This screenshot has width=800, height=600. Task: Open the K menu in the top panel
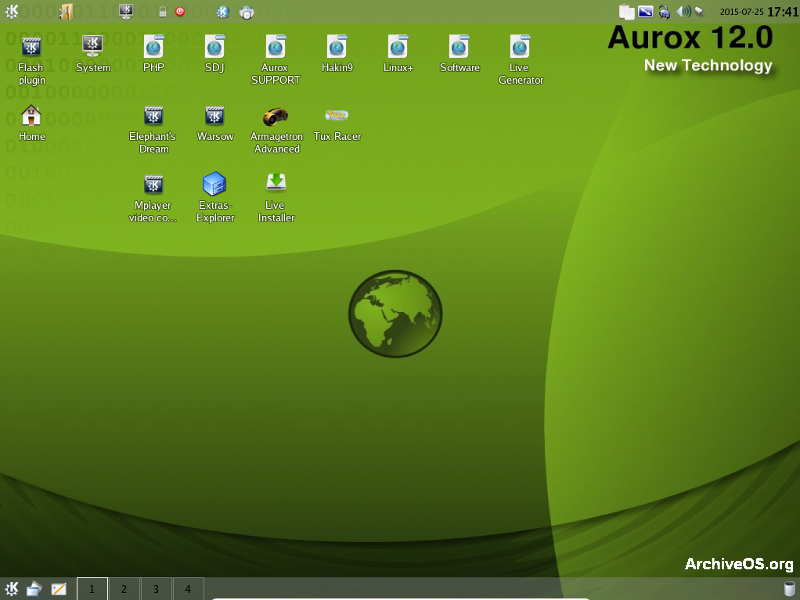pyautogui.click(x=11, y=11)
